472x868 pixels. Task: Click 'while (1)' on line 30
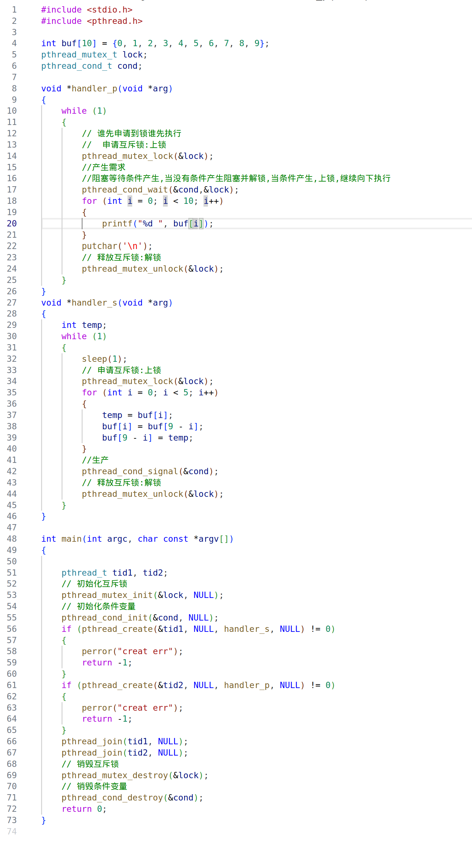84,336
